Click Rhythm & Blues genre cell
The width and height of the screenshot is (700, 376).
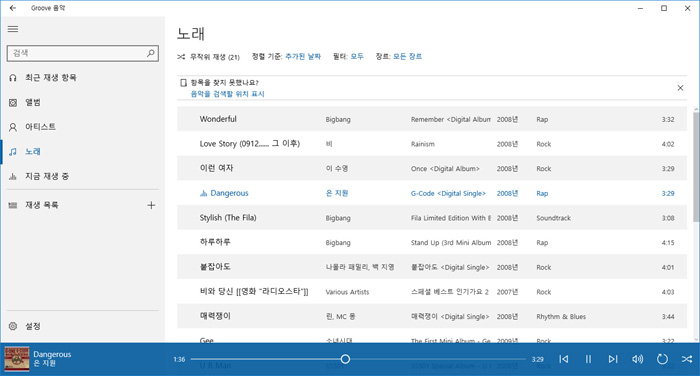(x=561, y=317)
